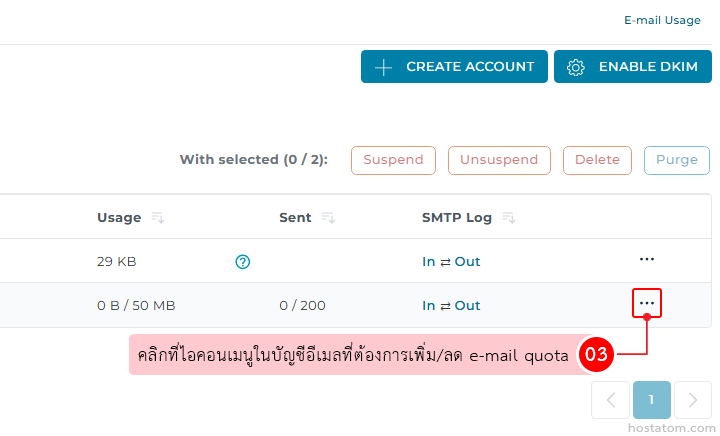Click the previous page arrow
The image size is (720, 436).
coord(610,400)
